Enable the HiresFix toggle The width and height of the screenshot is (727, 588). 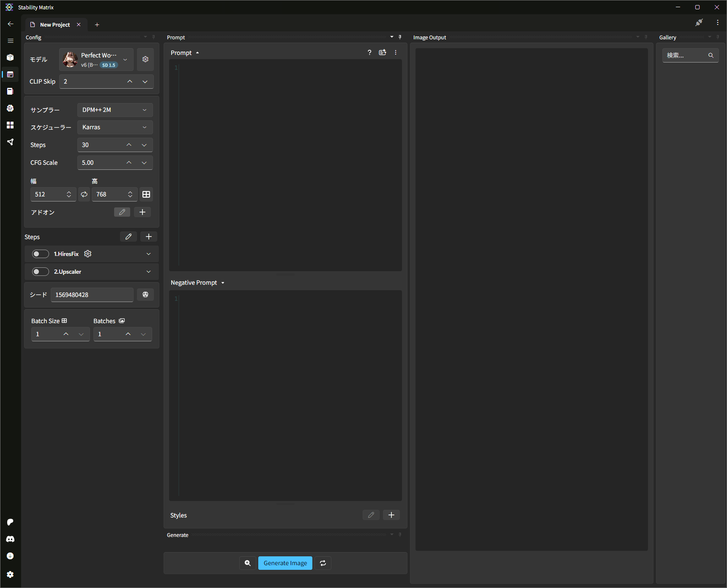[41, 254]
